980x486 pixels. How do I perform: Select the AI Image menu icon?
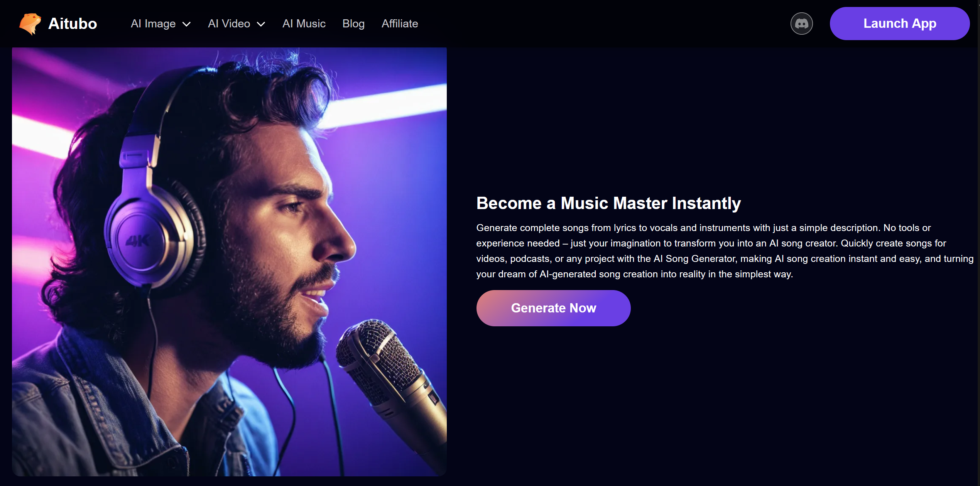[x=187, y=24]
